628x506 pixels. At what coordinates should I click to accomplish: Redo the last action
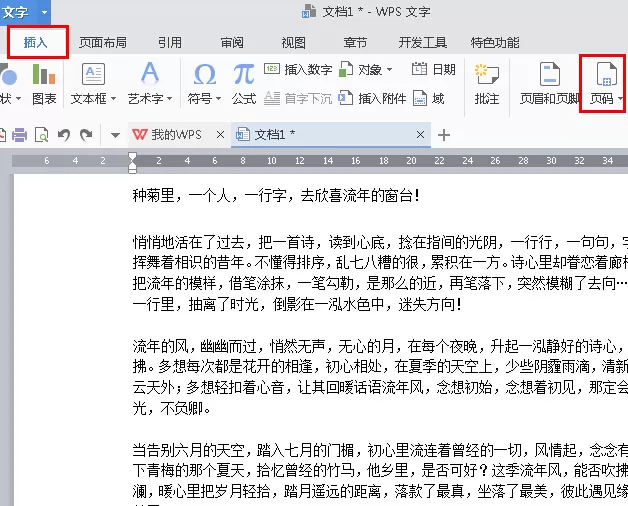pos(86,135)
